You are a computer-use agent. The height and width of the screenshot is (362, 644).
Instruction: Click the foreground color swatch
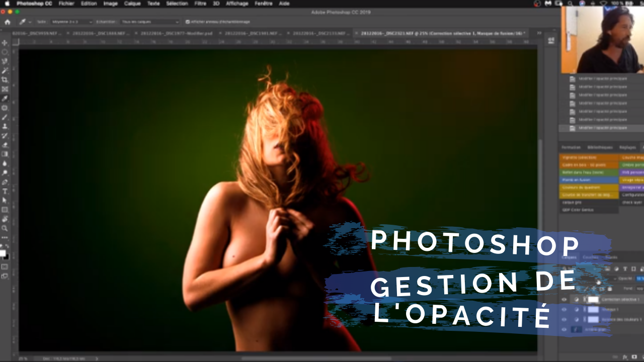(x=3, y=253)
